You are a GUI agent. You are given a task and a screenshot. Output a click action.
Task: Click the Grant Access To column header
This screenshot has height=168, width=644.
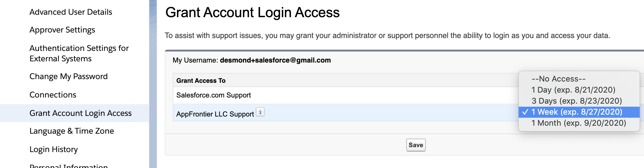[x=201, y=81]
